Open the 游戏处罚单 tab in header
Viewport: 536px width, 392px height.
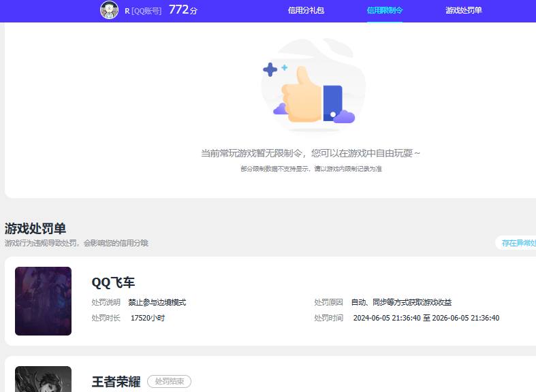pyautogui.click(x=464, y=11)
